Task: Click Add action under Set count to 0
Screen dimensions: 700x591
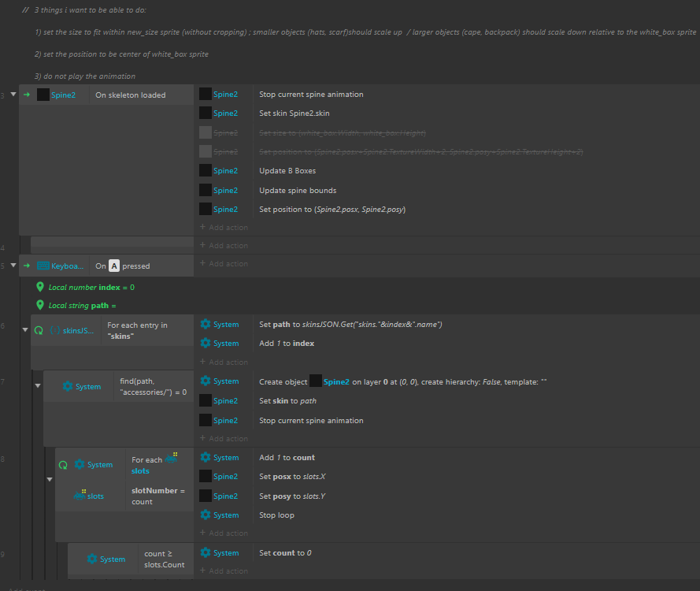Action: (228, 571)
